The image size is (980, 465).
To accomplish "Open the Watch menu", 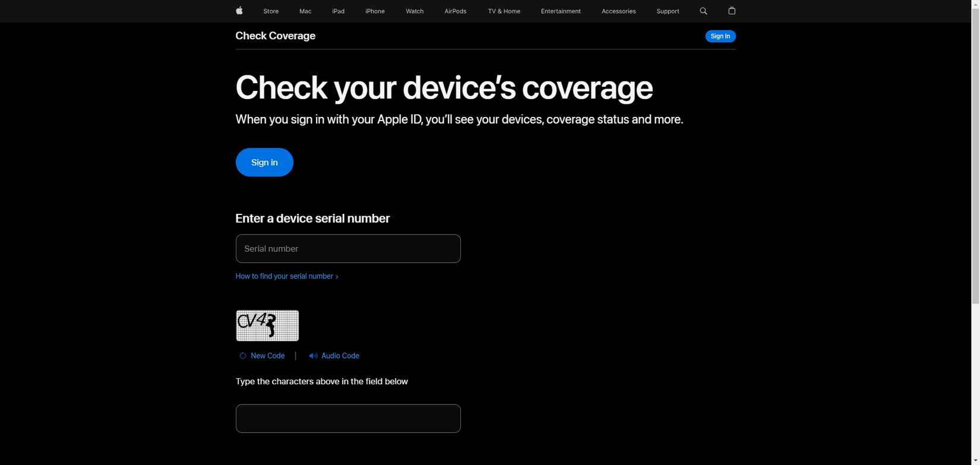I will (x=415, y=11).
